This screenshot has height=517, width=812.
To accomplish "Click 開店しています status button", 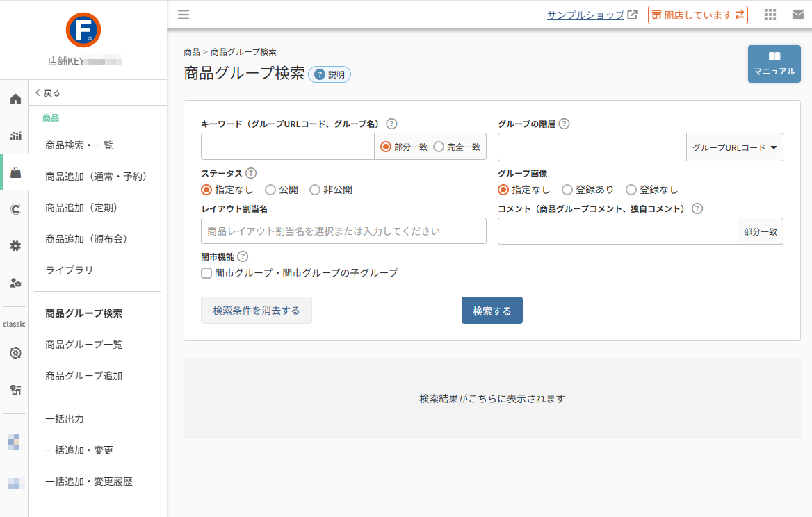I will pos(697,15).
